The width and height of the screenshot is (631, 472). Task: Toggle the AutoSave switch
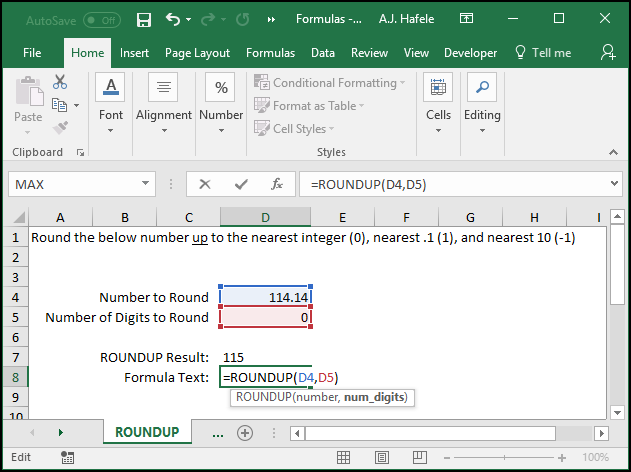pos(102,20)
